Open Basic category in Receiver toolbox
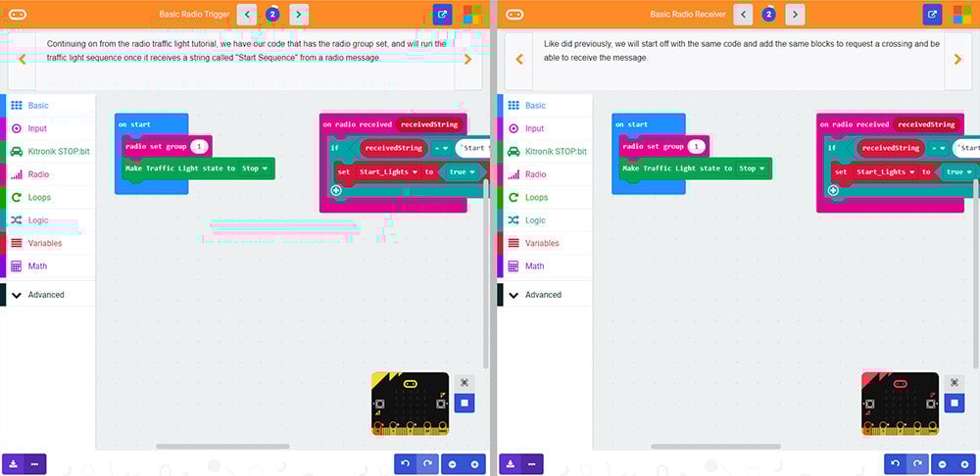Image resolution: width=980 pixels, height=476 pixels. [545, 106]
